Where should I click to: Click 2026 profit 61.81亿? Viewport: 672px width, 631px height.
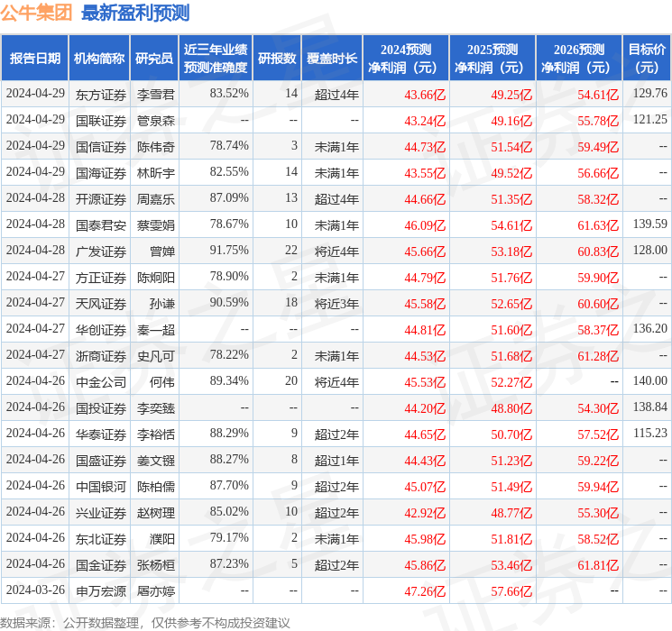click(x=598, y=565)
